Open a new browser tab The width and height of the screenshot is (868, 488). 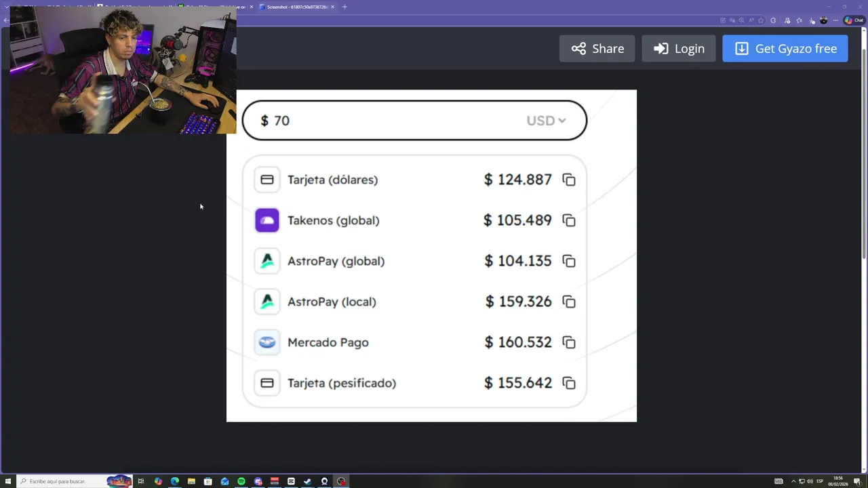point(344,7)
